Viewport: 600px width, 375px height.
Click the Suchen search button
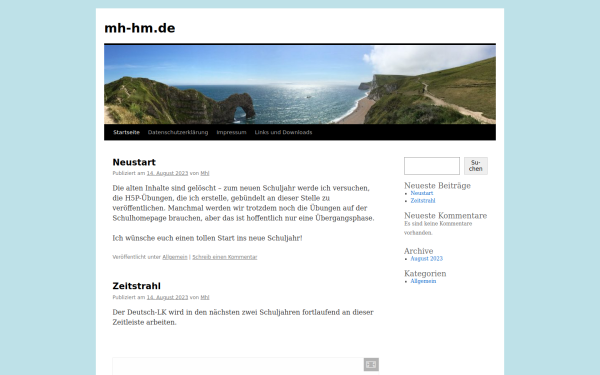[x=476, y=166]
